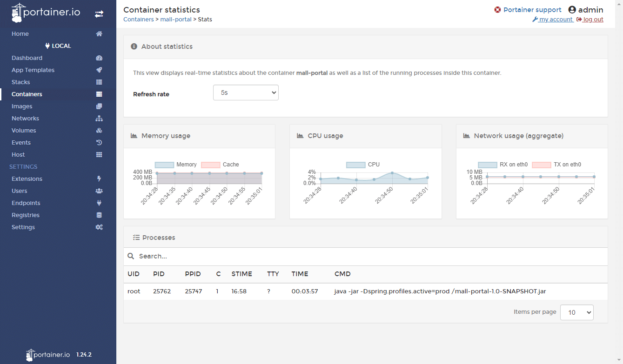Screen dimensions: 623x364
Task: Click the Events history icon
Action: 99,143
